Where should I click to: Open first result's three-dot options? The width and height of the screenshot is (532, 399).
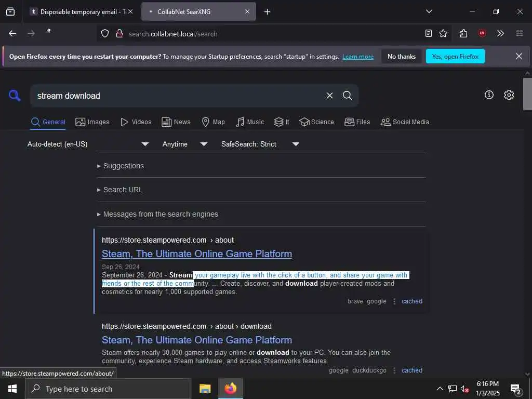coord(394,301)
